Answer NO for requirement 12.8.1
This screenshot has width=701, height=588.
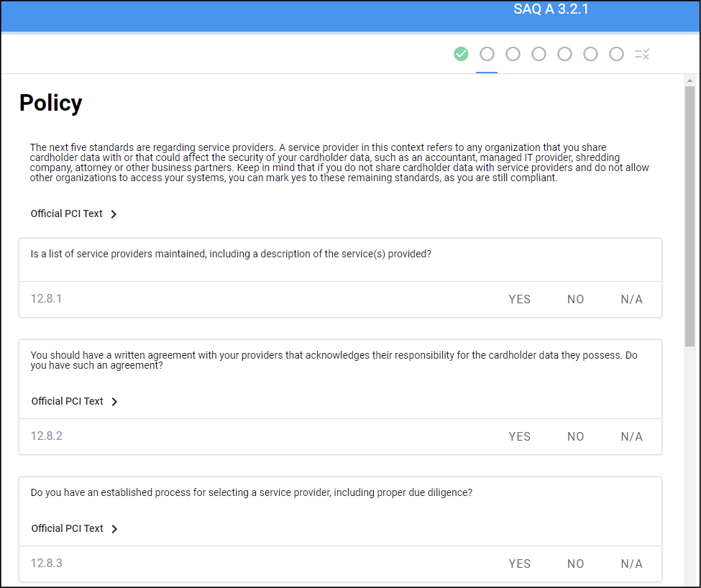coord(575,299)
